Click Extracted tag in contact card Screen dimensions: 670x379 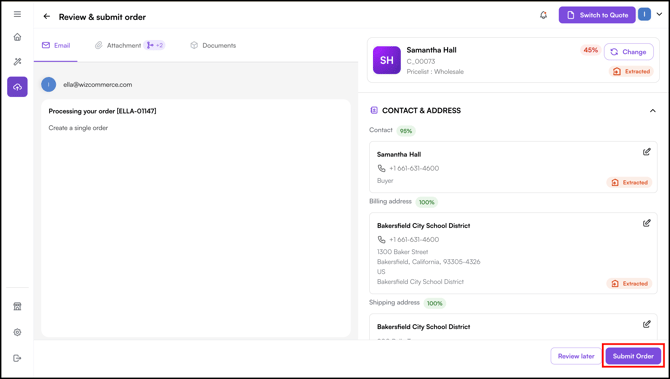point(629,182)
